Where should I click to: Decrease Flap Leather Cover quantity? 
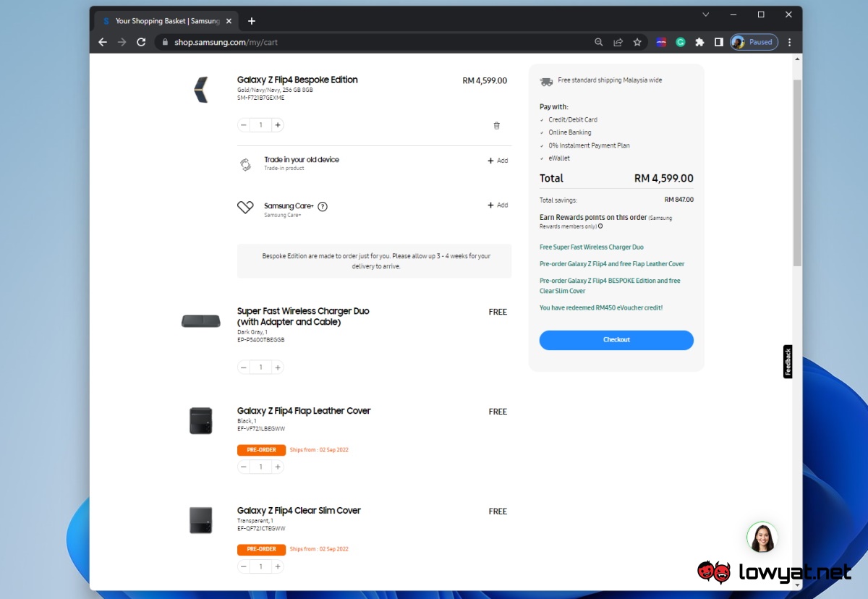244,467
